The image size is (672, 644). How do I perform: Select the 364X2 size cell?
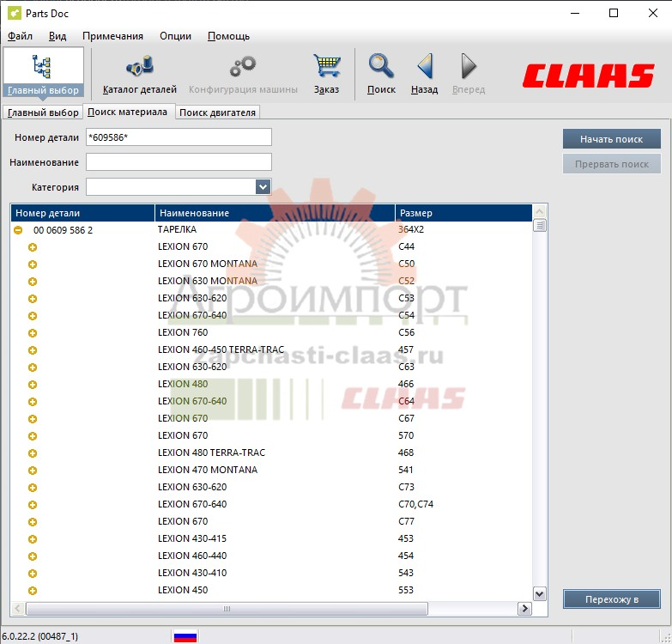(x=411, y=229)
